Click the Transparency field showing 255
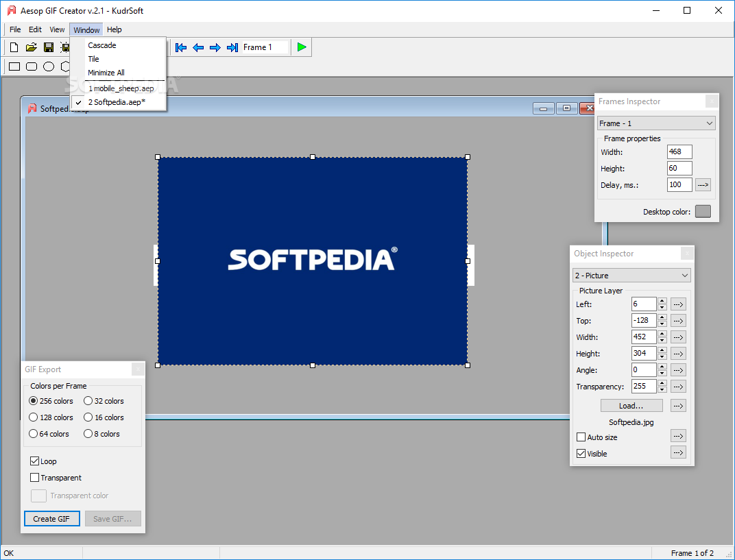 tap(644, 386)
